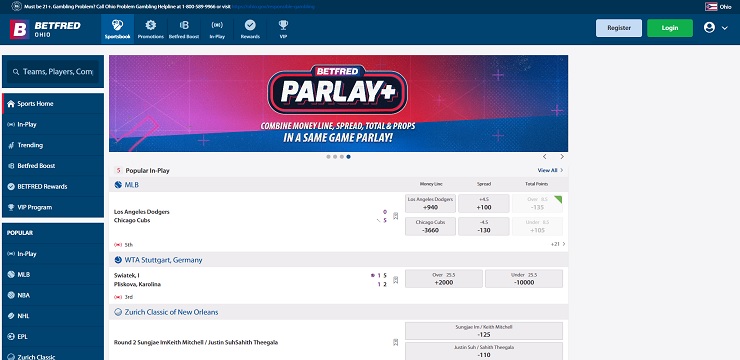Open Swiatek vs Pliskova match
The image size is (740, 360).
click(x=137, y=280)
